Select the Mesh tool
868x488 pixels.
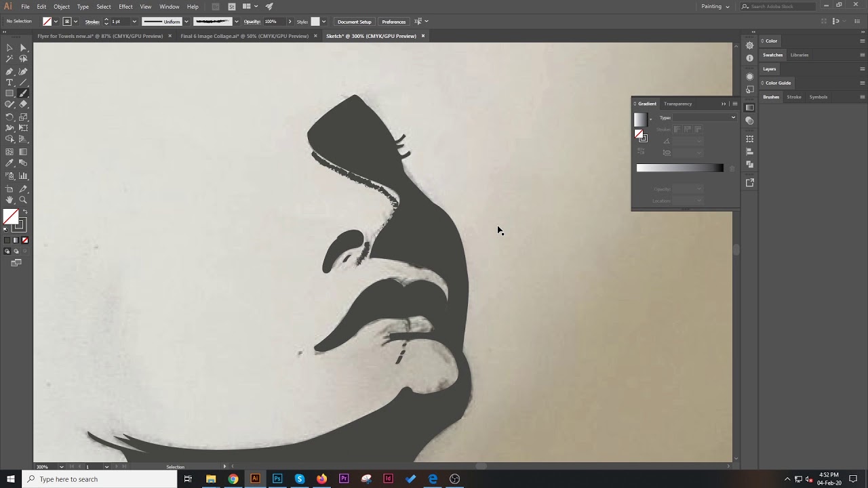tap(9, 152)
